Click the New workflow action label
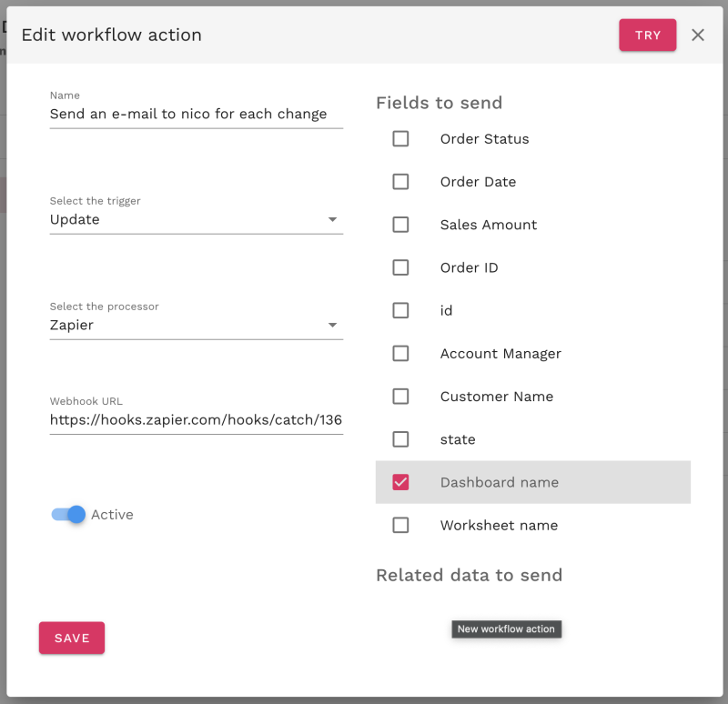This screenshot has width=728, height=704. 506,629
